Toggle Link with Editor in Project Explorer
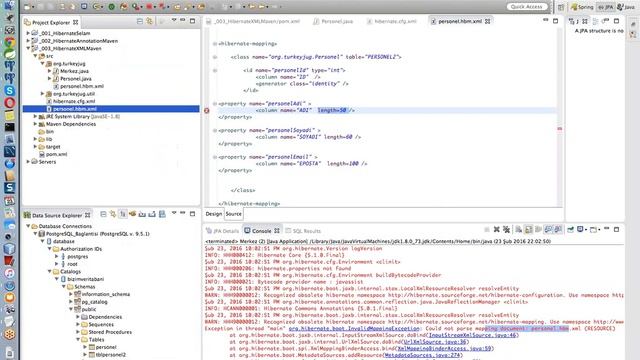 150,21
